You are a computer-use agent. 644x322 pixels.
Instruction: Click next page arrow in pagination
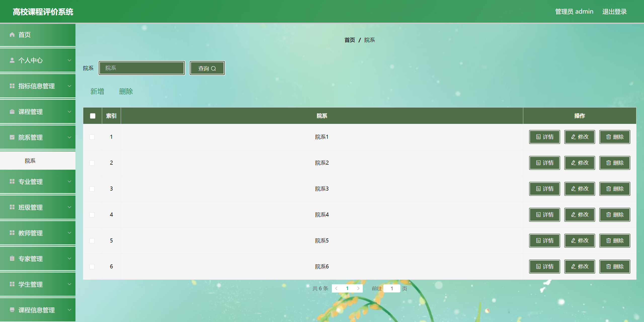pos(358,289)
